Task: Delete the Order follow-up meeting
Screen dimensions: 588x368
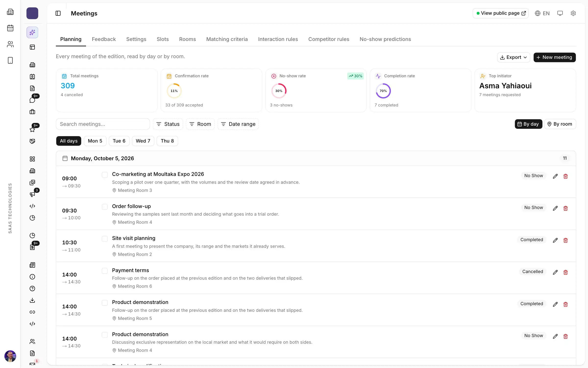Action: pos(565,208)
